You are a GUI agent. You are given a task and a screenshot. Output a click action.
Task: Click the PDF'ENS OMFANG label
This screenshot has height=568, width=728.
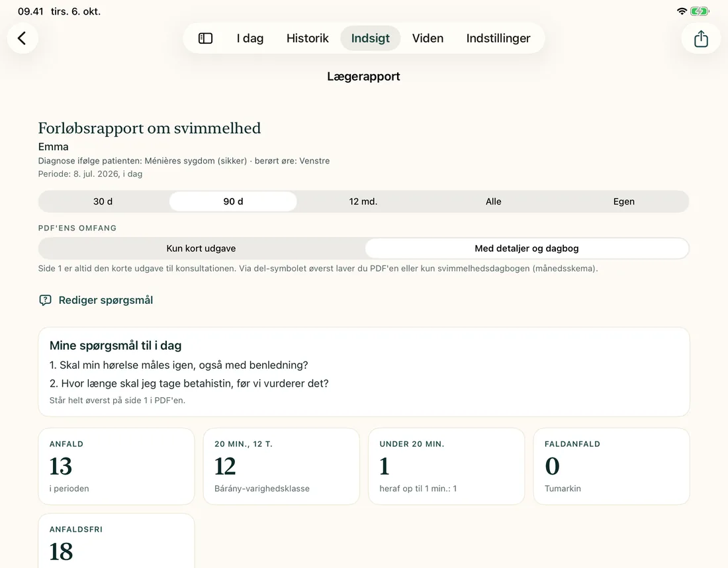(x=77, y=228)
